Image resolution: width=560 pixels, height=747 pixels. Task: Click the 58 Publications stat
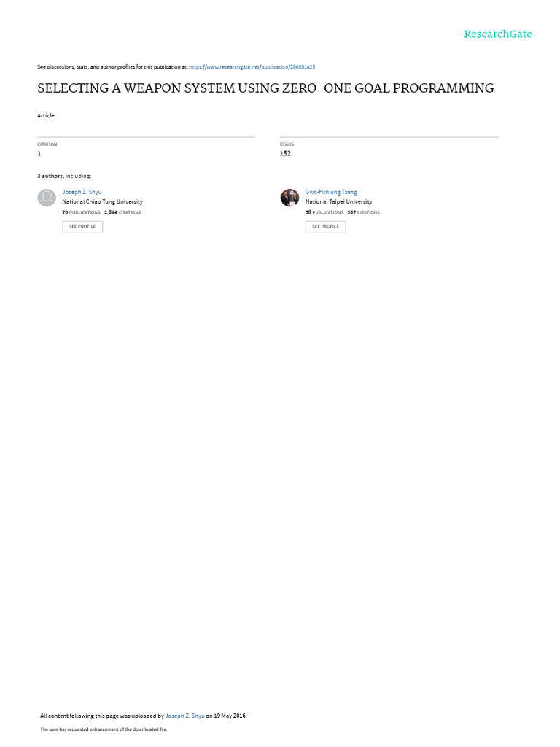point(324,212)
